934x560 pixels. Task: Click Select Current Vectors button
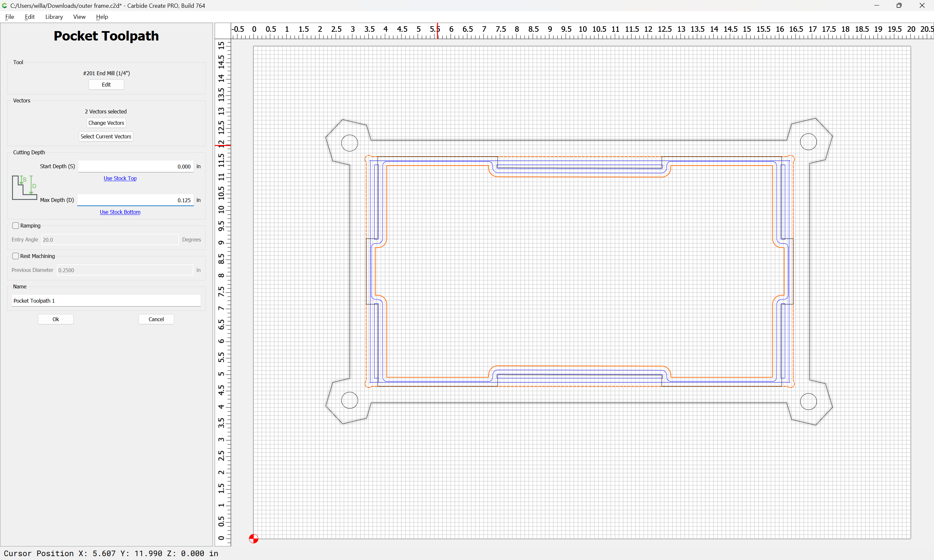pos(106,136)
